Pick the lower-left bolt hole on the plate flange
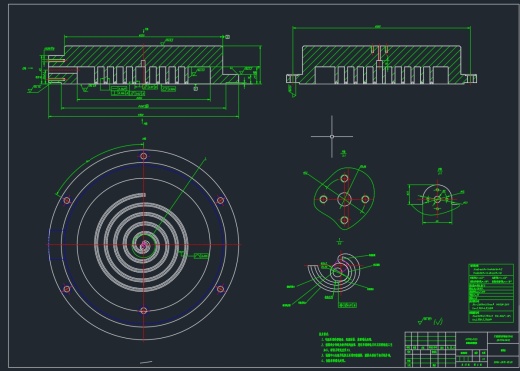The image size is (520, 371). pos(67,289)
